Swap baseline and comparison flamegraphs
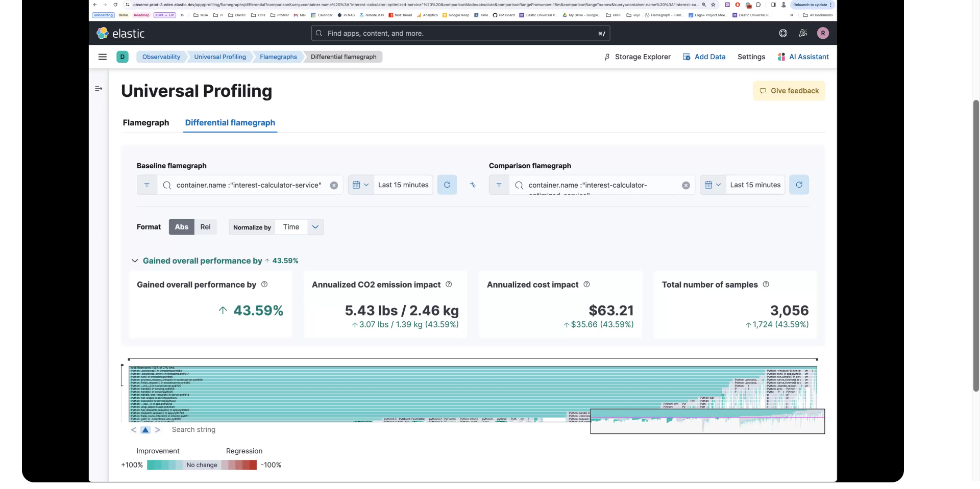The height and width of the screenshot is (489, 980). 473,185
